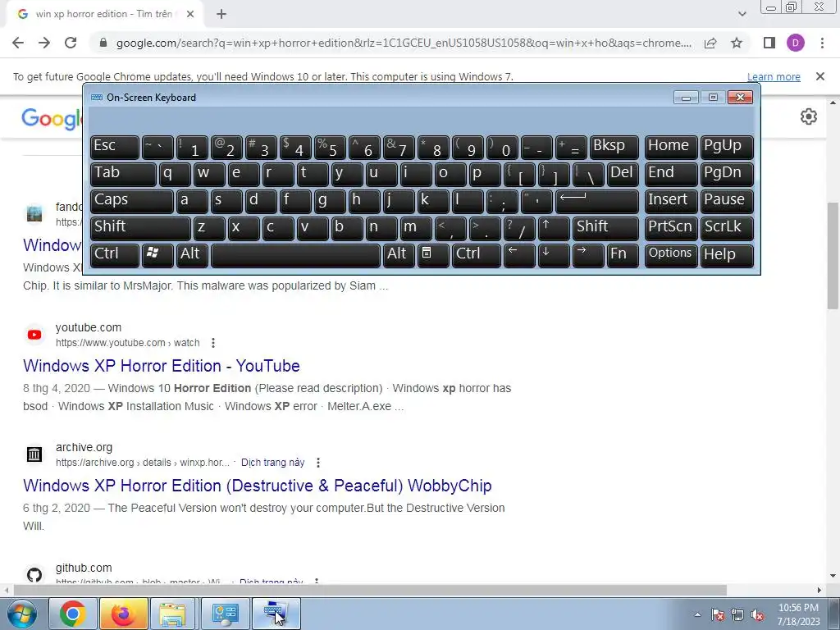The image size is (840, 630).
Task: Click the Windows logo key on On-Screen Keyboard
Action: pyautogui.click(x=157, y=255)
